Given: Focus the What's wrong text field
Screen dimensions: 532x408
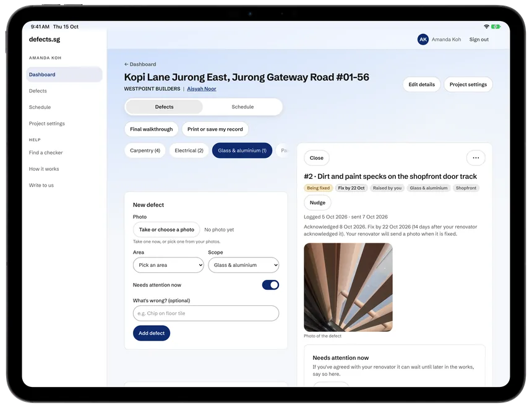Looking at the screenshot, I should [206, 314].
